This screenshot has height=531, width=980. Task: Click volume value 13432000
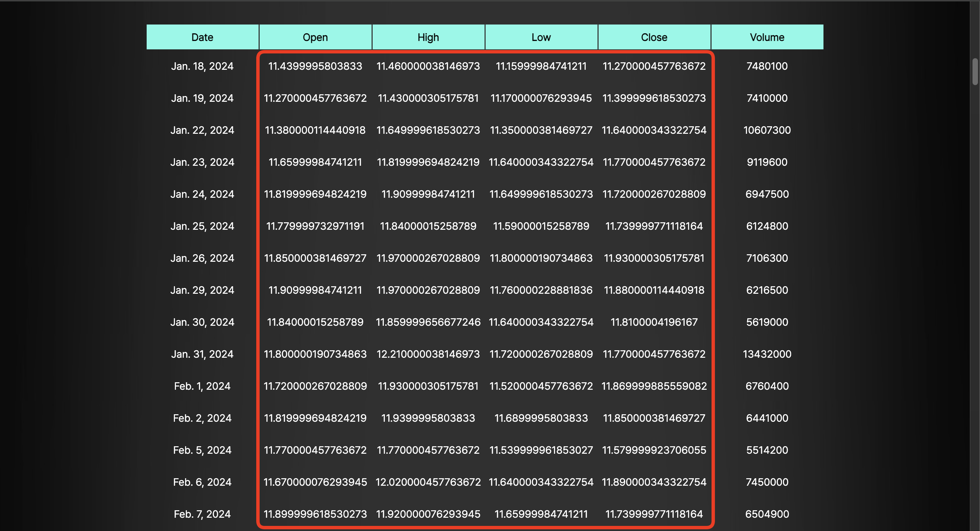tap(767, 354)
